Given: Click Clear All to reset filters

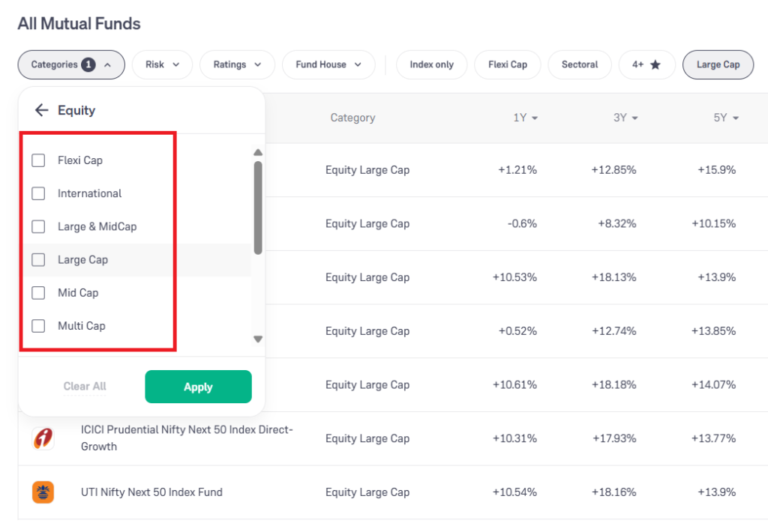Looking at the screenshot, I should click(x=85, y=386).
